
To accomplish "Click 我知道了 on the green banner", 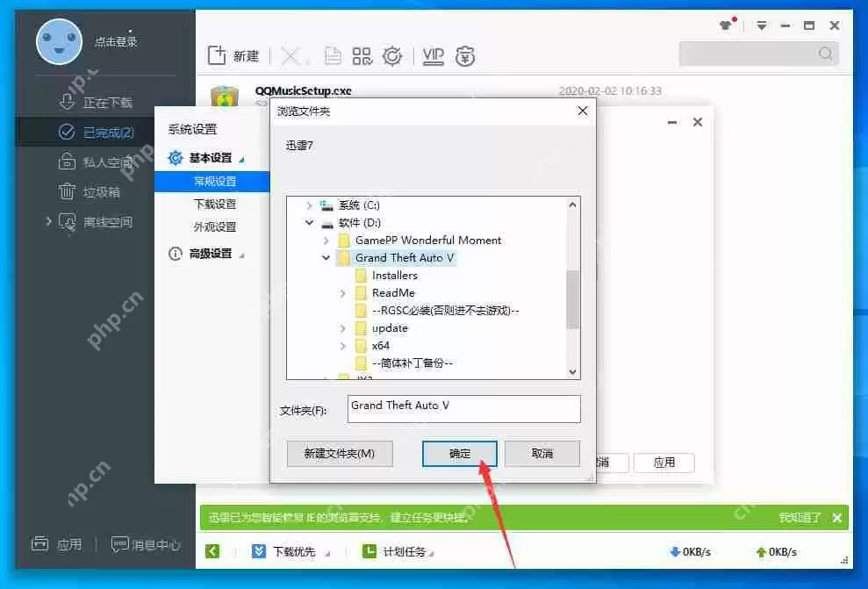I will [x=800, y=518].
